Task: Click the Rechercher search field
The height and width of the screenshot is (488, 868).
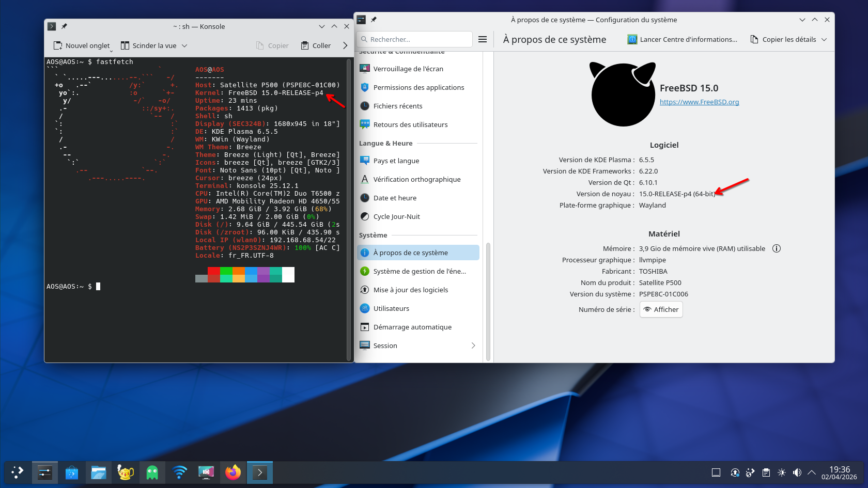Action: [x=414, y=39]
